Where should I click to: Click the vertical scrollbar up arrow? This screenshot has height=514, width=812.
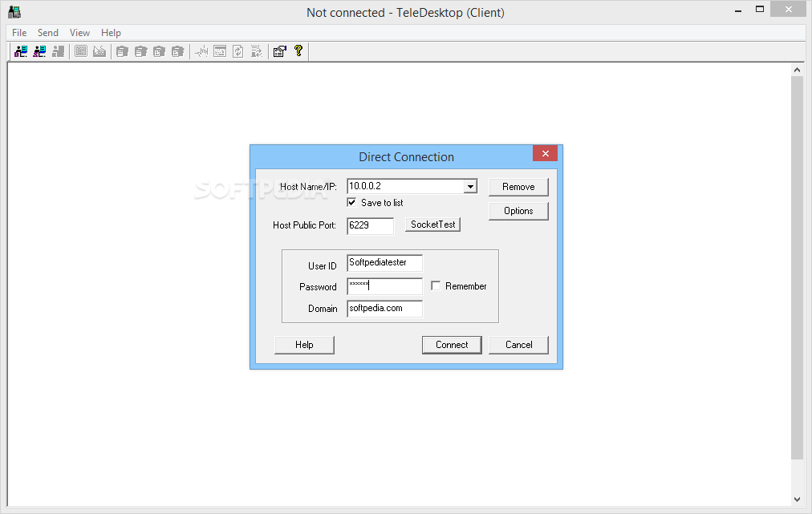coord(797,69)
